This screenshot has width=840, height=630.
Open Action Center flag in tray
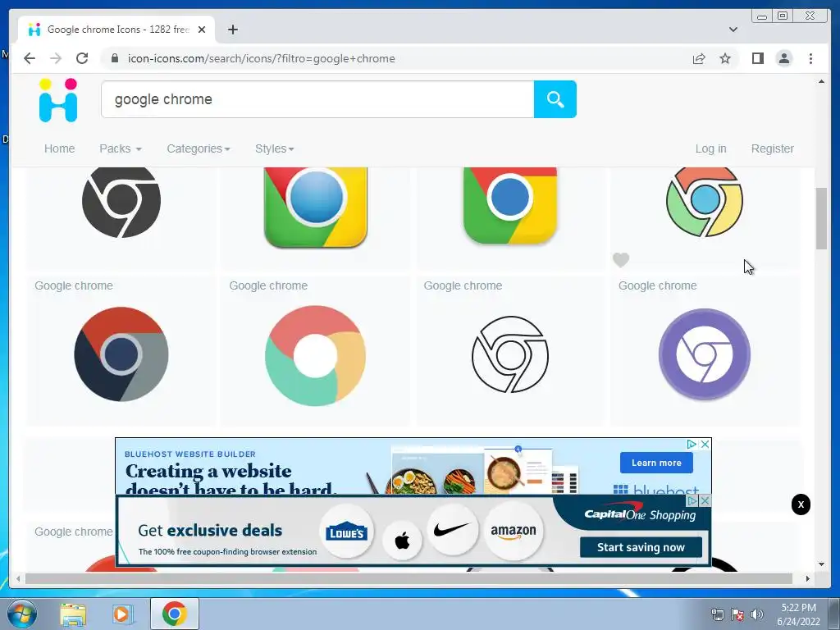[x=737, y=614]
